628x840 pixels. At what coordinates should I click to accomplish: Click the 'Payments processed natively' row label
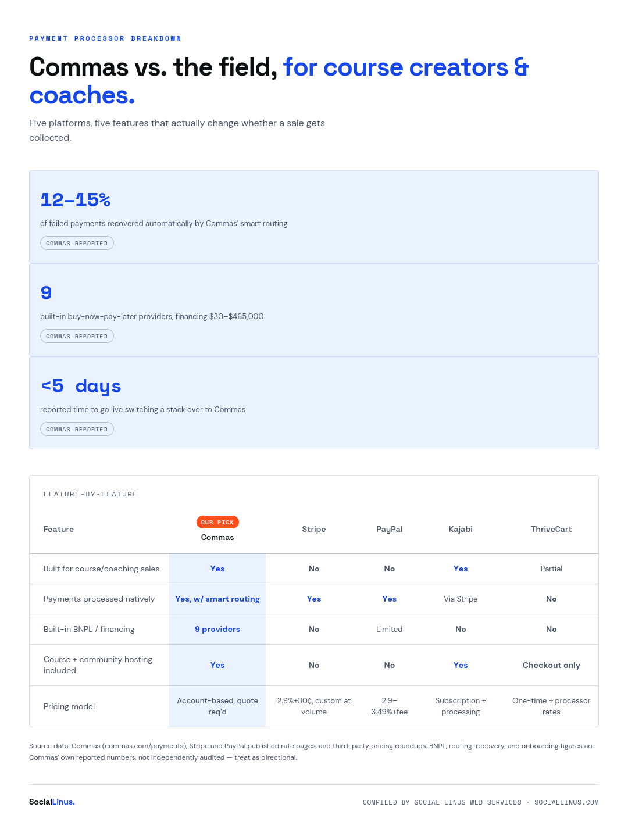coord(99,599)
